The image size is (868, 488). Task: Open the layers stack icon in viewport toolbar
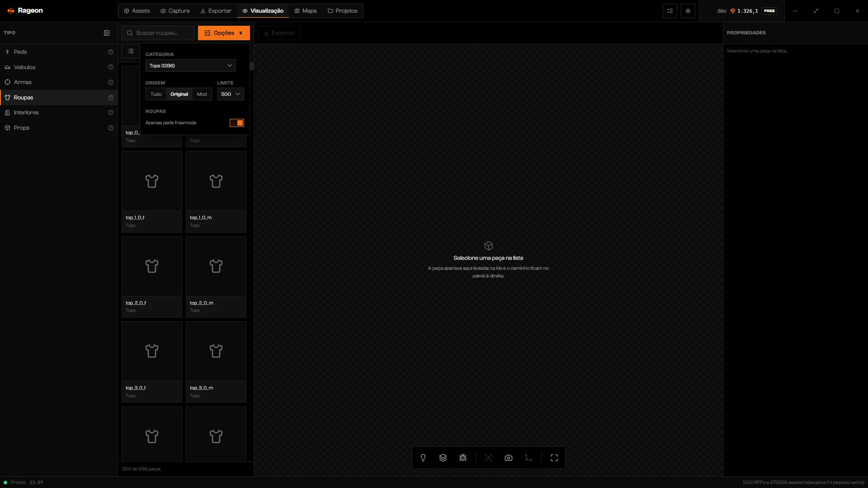tap(443, 458)
